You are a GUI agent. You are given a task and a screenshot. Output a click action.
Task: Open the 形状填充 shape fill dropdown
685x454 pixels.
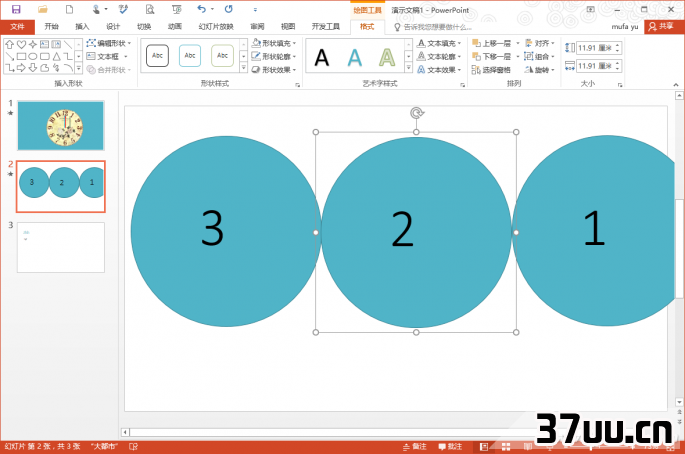click(x=274, y=43)
